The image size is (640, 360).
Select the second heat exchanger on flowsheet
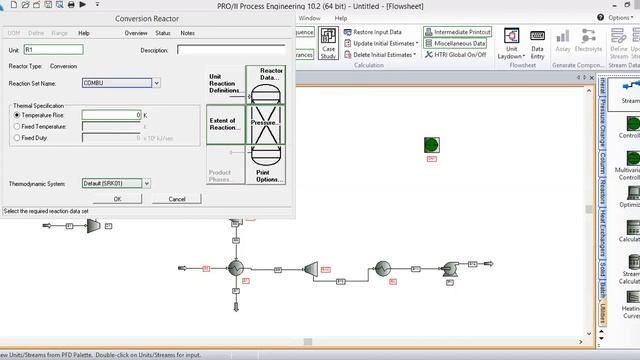click(x=383, y=268)
